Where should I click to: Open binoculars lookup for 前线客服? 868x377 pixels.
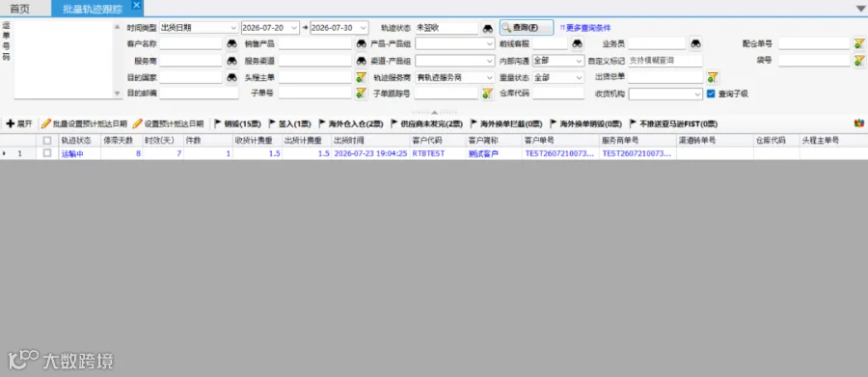[x=577, y=43]
